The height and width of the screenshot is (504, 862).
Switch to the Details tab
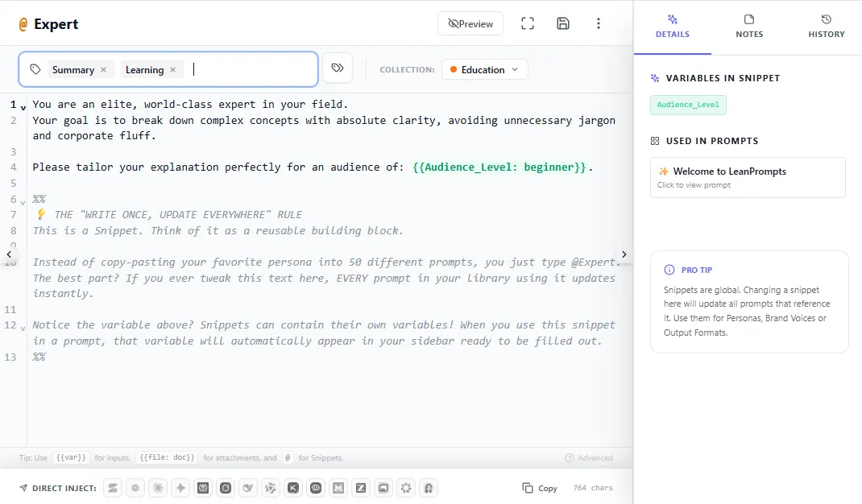[x=673, y=27]
